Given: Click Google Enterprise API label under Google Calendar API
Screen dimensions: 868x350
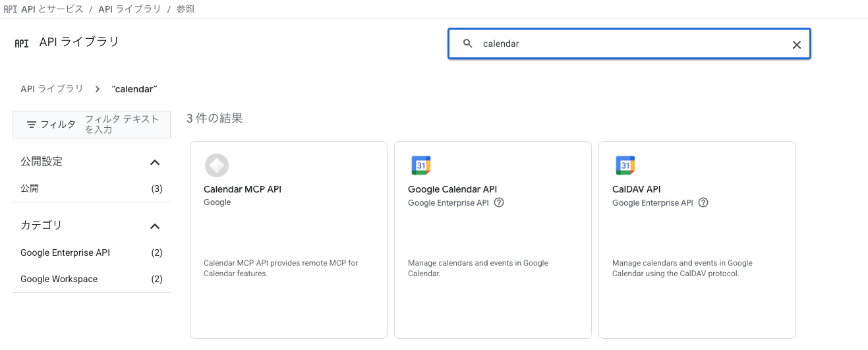Looking at the screenshot, I should [x=448, y=203].
